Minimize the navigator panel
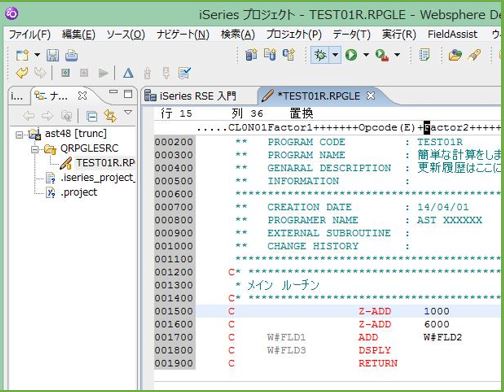 tap(113, 92)
